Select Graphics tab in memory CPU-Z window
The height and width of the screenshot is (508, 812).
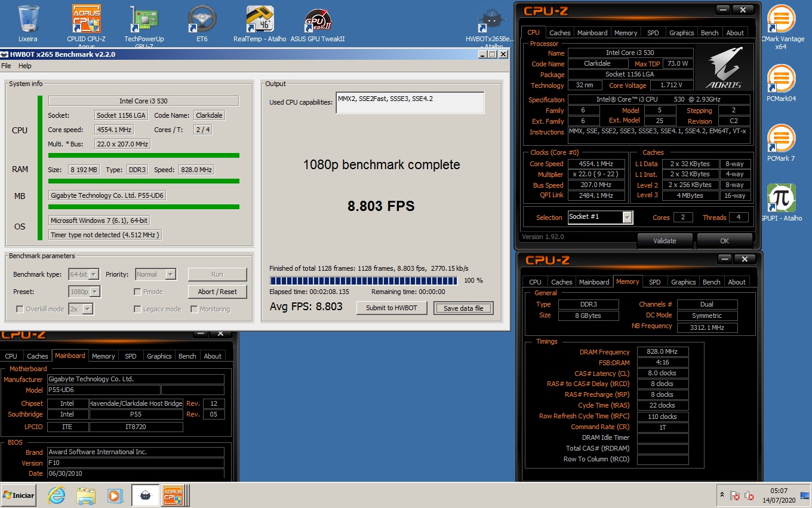684,282
